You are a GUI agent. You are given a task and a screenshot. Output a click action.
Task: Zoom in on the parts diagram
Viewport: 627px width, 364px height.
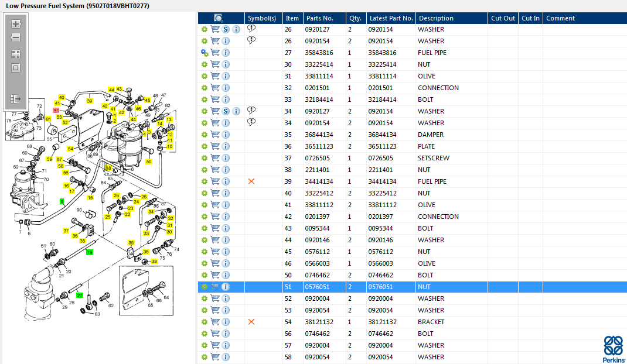[16, 24]
